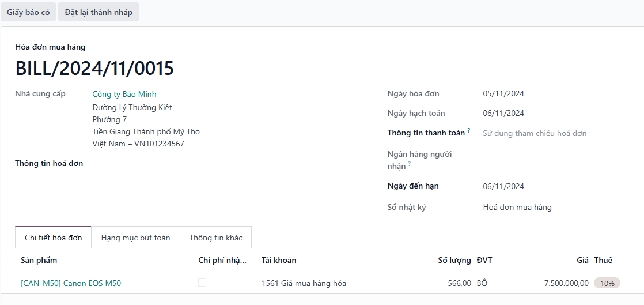The image size is (644, 305).
Task: Toggle the Chi phí nhập checkbox for Canon EOS M50
Action: point(202,283)
